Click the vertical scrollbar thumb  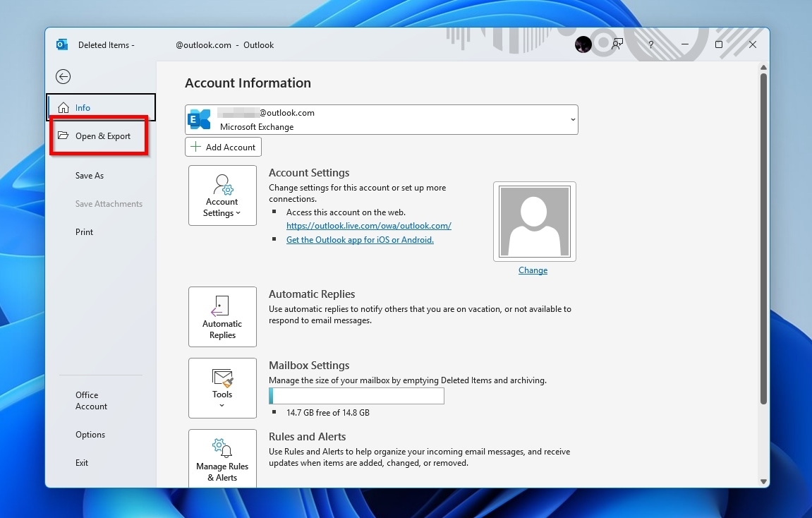(x=763, y=239)
